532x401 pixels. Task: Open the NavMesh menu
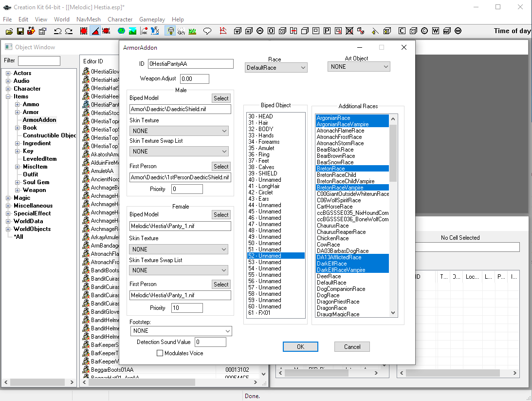click(x=88, y=19)
